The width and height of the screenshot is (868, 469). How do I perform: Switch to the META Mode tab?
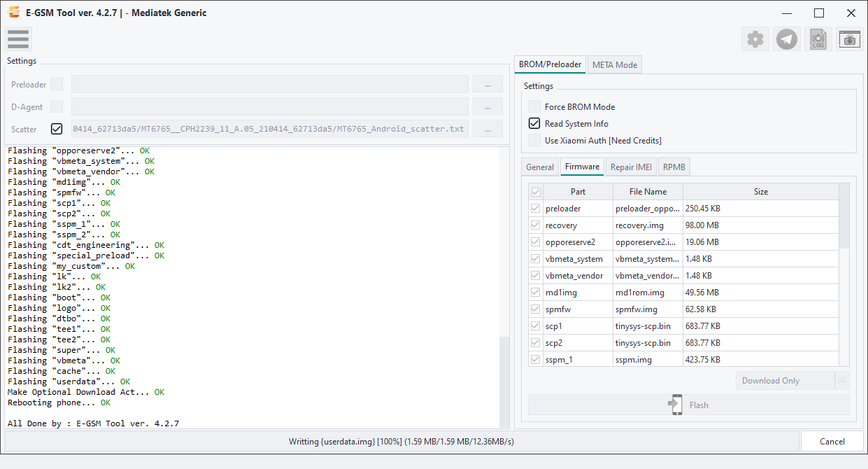click(615, 65)
